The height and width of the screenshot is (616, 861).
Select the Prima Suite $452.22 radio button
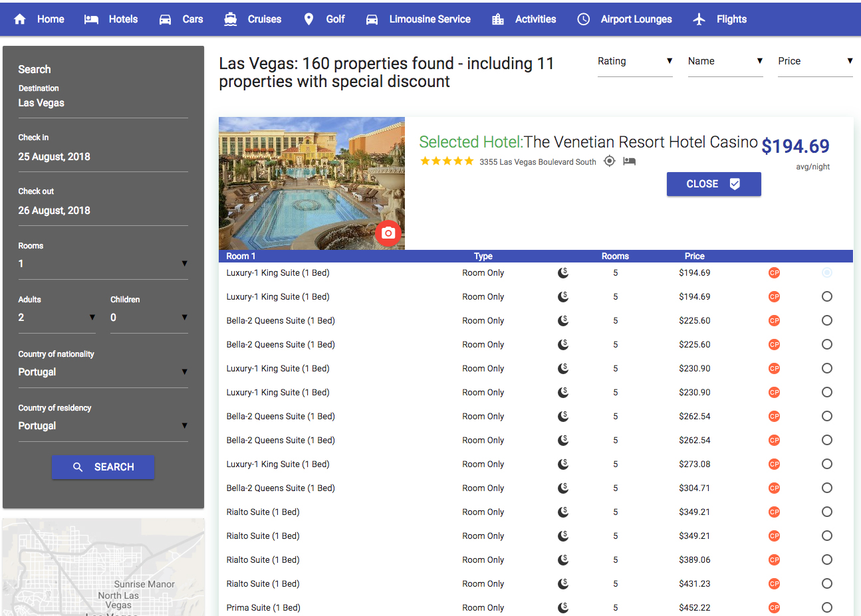coord(827,607)
